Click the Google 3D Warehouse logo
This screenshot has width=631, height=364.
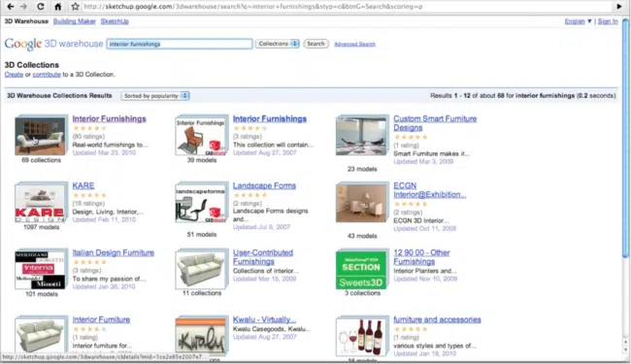(53, 44)
